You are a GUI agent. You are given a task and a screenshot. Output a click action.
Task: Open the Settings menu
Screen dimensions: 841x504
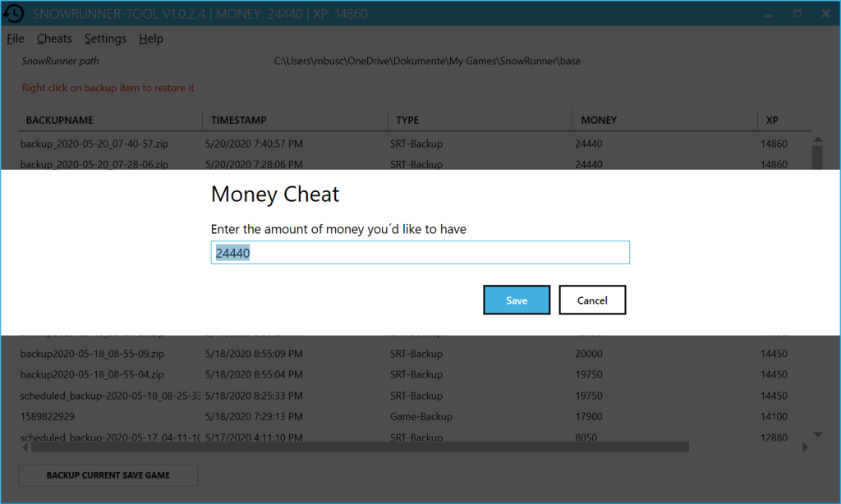tap(105, 39)
